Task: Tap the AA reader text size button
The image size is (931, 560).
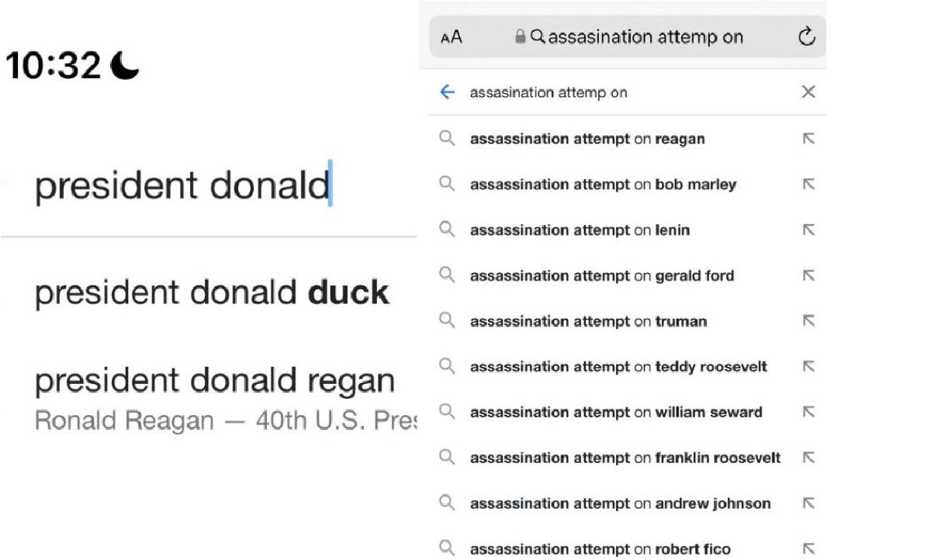Action: pyautogui.click(x=451, y=37)
